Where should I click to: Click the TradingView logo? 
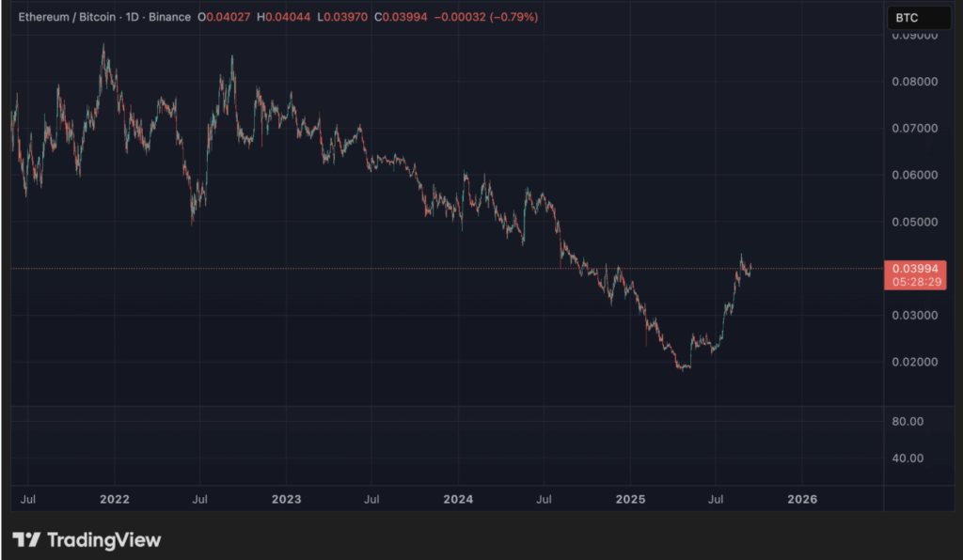click(87, 539)
